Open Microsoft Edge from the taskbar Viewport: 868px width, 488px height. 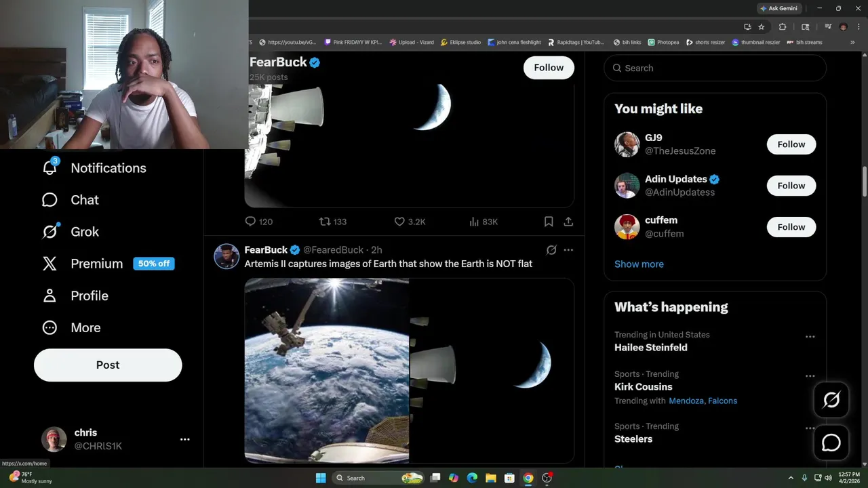(x=472, y=478)
